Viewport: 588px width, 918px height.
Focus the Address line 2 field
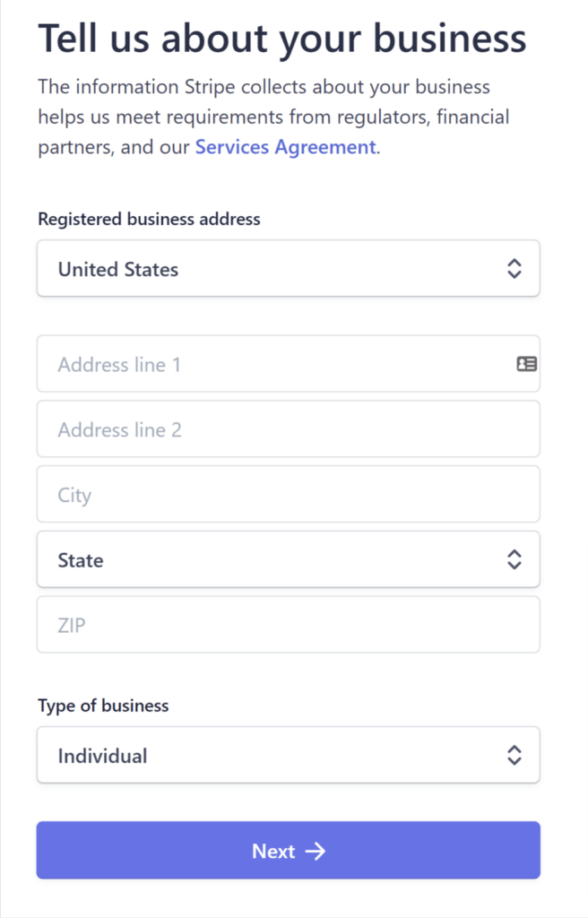[288, 429]
